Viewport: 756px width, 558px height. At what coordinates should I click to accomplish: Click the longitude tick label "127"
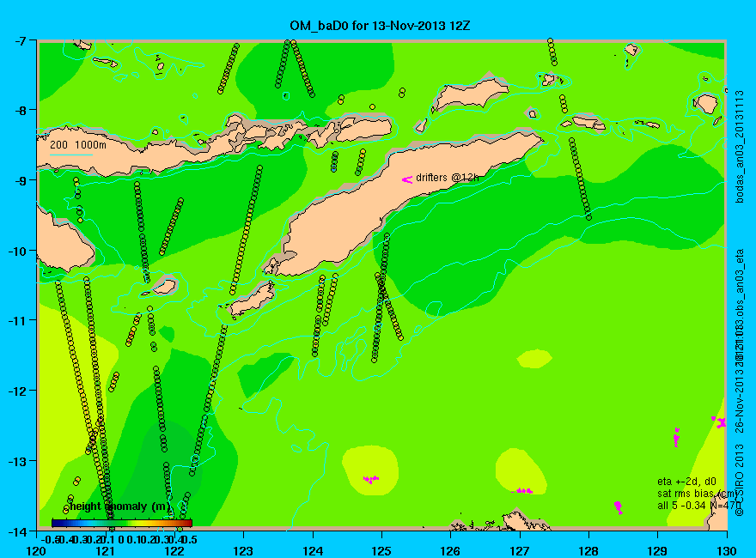(520, 550)
